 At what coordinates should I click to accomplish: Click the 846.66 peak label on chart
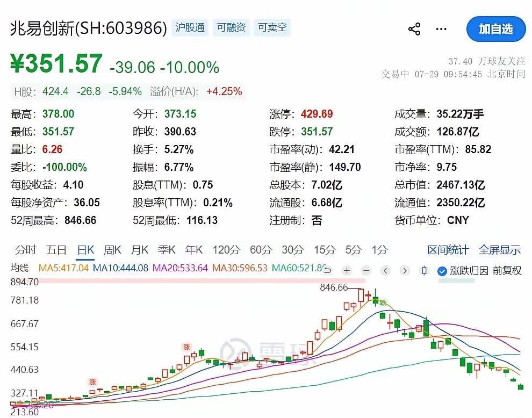(334, 288)
